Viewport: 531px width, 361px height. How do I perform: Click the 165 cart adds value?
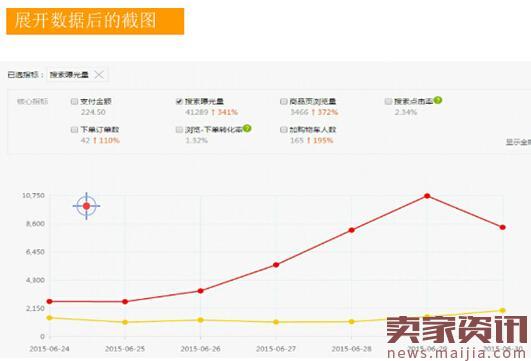tap(297, 140)
